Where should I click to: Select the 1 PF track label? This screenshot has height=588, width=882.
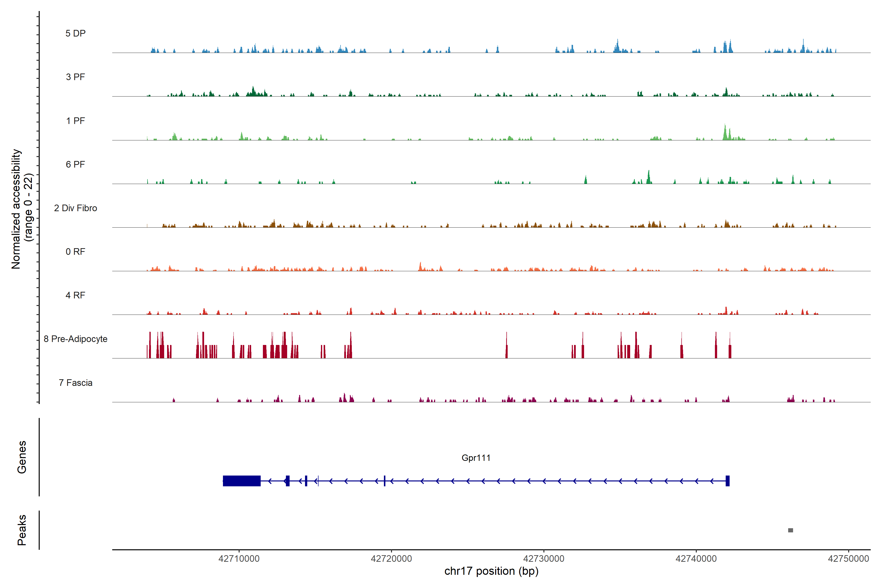click(75, 121)
